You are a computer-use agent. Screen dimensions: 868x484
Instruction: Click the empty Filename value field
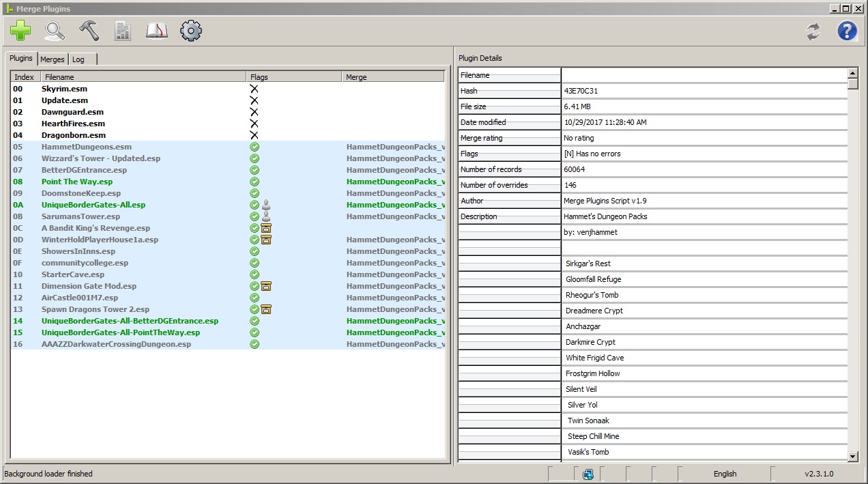point(704,75)
